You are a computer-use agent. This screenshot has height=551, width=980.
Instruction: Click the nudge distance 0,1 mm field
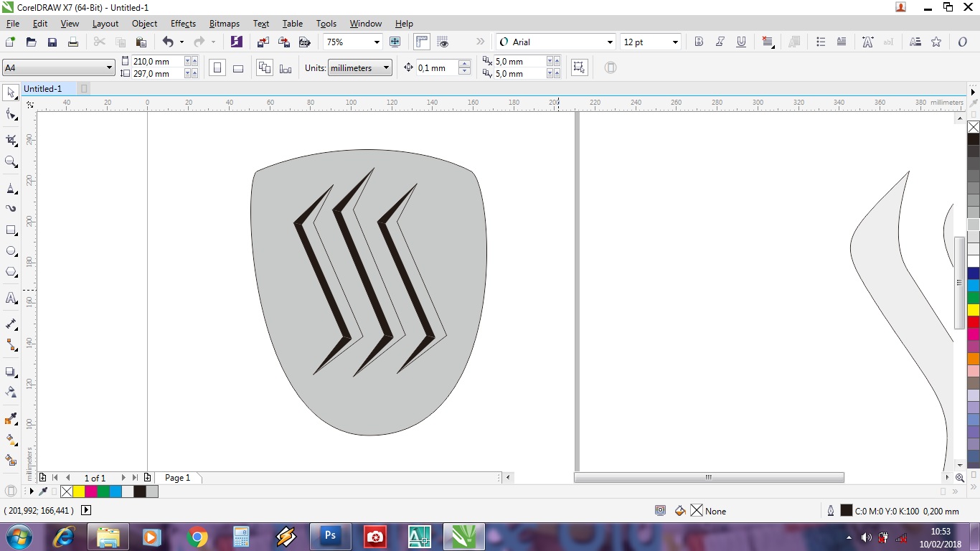pyautogui.click(x=437, y=68)
